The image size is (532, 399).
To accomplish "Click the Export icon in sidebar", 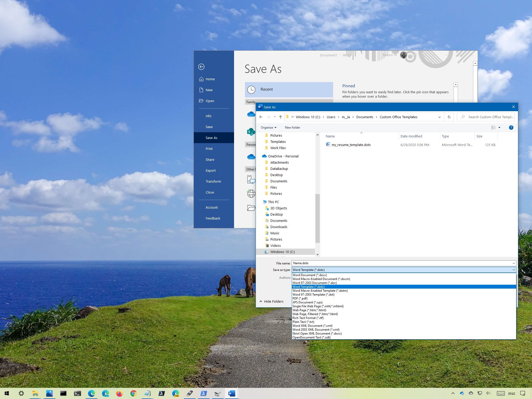I will [x=210, y=170].
